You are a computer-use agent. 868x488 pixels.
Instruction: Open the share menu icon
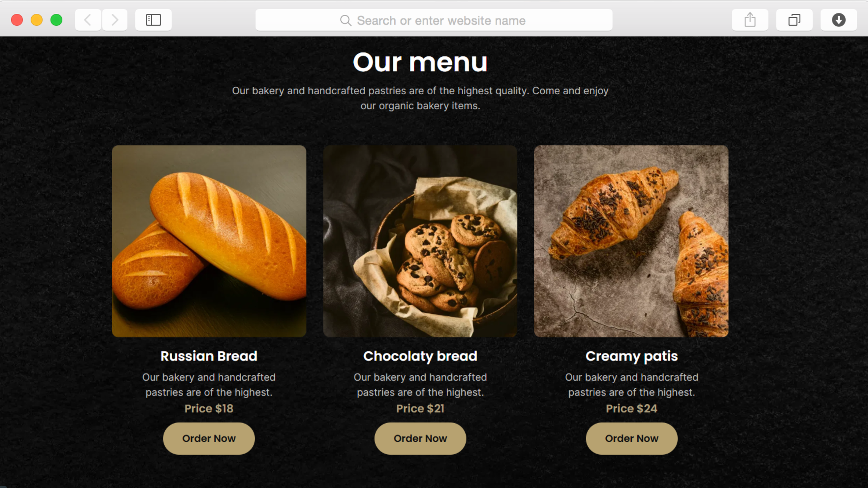point(750,20)
